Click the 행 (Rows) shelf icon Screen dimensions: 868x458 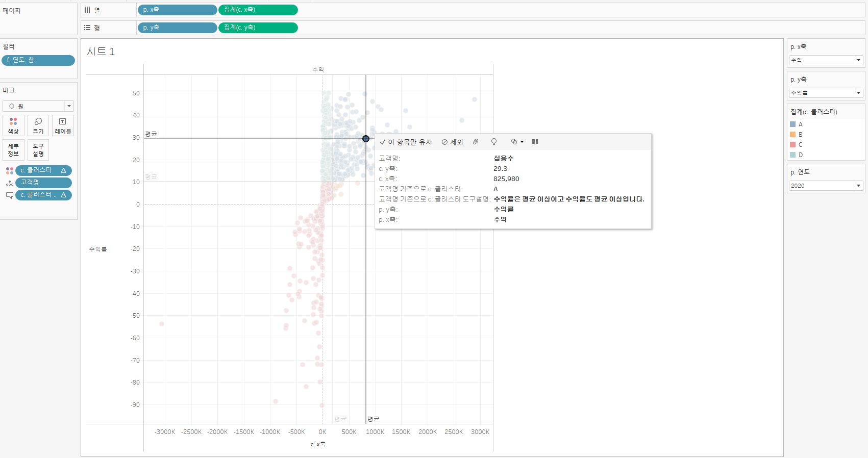(87, 28)
